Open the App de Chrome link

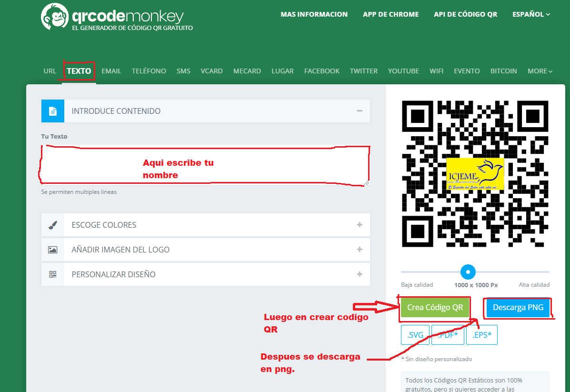pos(391,14)
